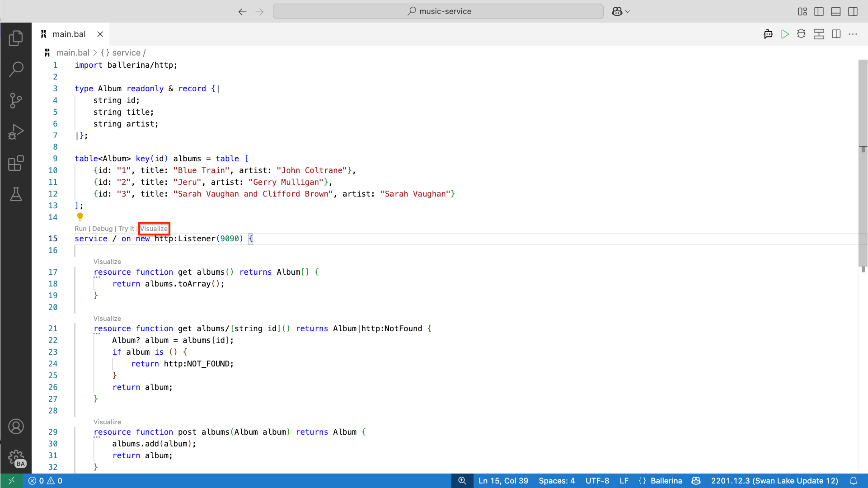Image resolution: width=868 pixels, height=488 pixels.
Task: Click the Try it code lens
Action: (x=127, y=229)
